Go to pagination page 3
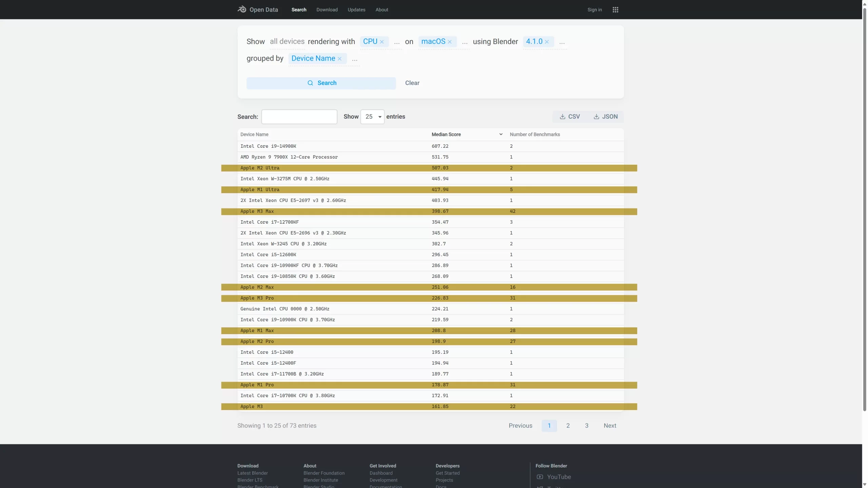The height and width of the screenshot is (488, 868). (x=586, y=426)
